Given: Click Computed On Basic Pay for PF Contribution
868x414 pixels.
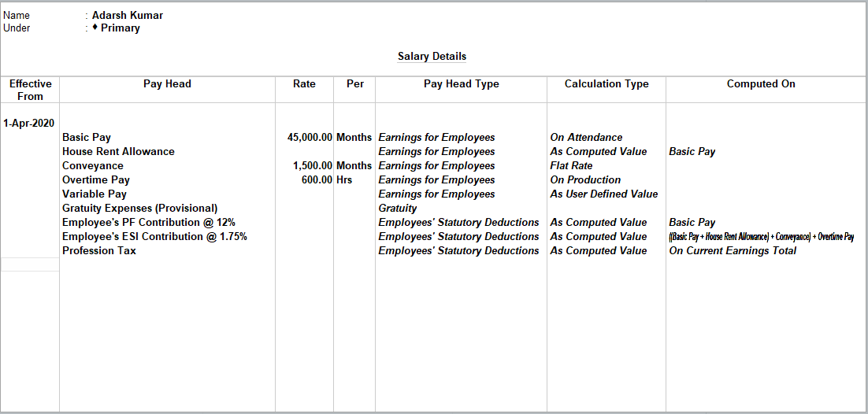Looking at the screenshot, I should [x=692, y=223].
